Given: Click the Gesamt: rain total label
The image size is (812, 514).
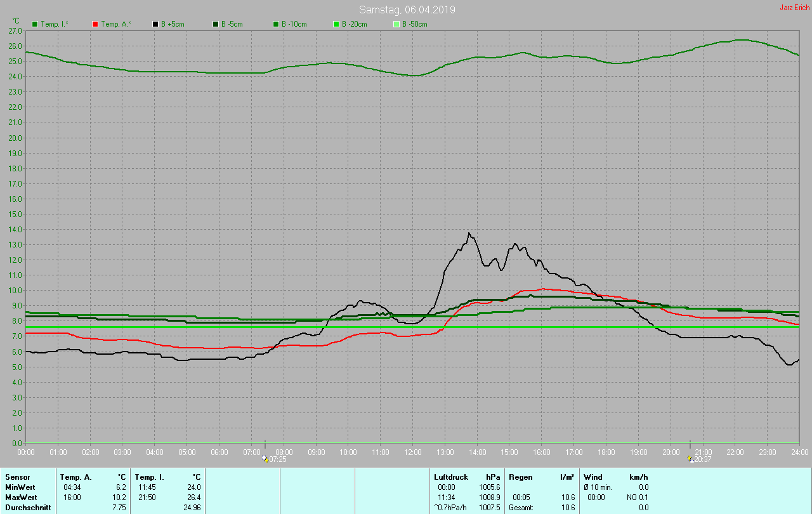Looking at the screenshot, I should click(x=521, y=508).
